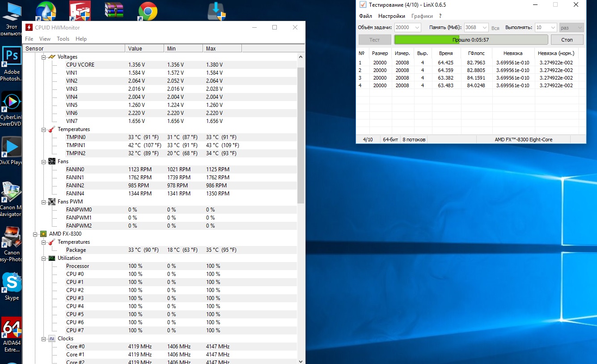The height and width of the screenshot is (364, 597).
Task: Click the thermometer icon above the TMPIN0 row
Action: coord(52,129)
